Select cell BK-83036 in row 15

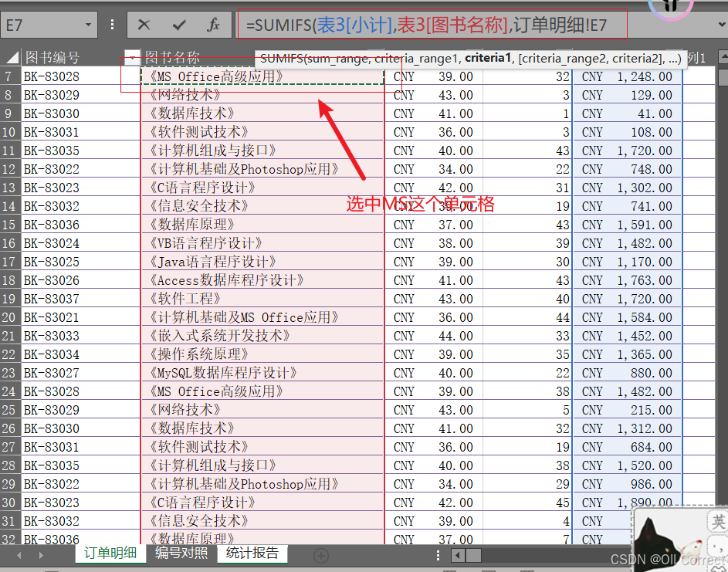pos(80,225)
